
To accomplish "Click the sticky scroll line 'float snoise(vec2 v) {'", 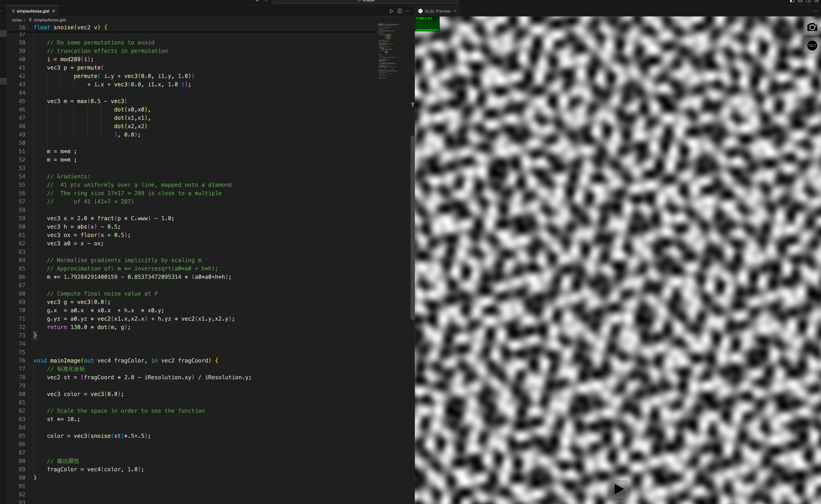I will (x=70, y=27).
